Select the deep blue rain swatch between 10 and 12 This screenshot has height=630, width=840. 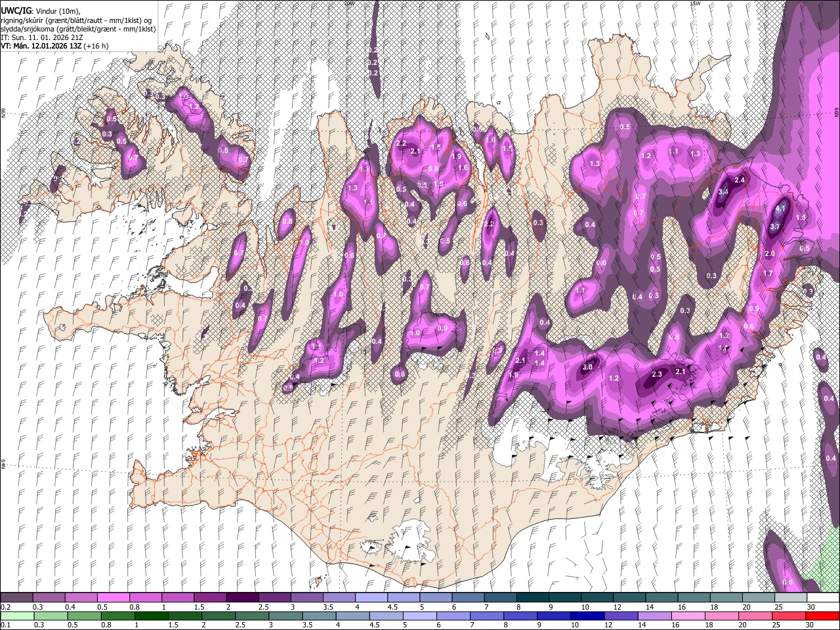[x=586, y=616]
